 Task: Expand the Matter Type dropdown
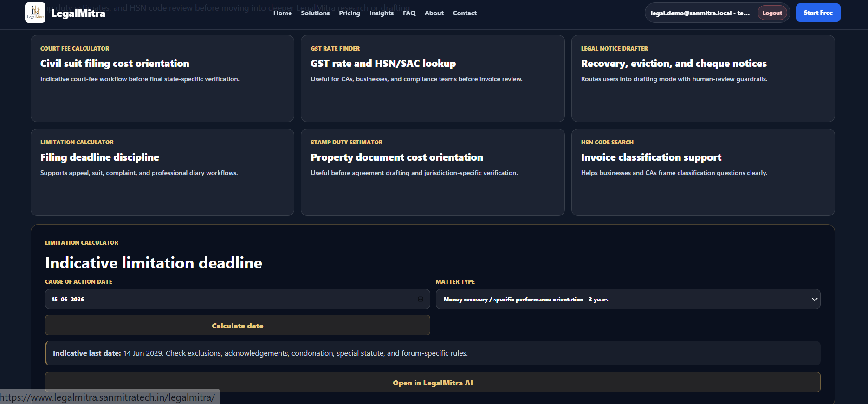[628, 299]
